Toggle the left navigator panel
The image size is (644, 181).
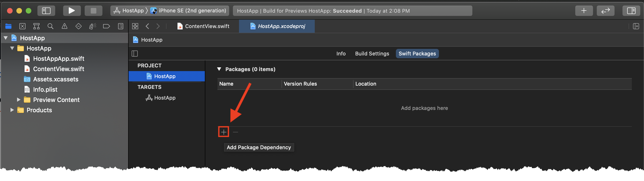click(x=46, y=11)
